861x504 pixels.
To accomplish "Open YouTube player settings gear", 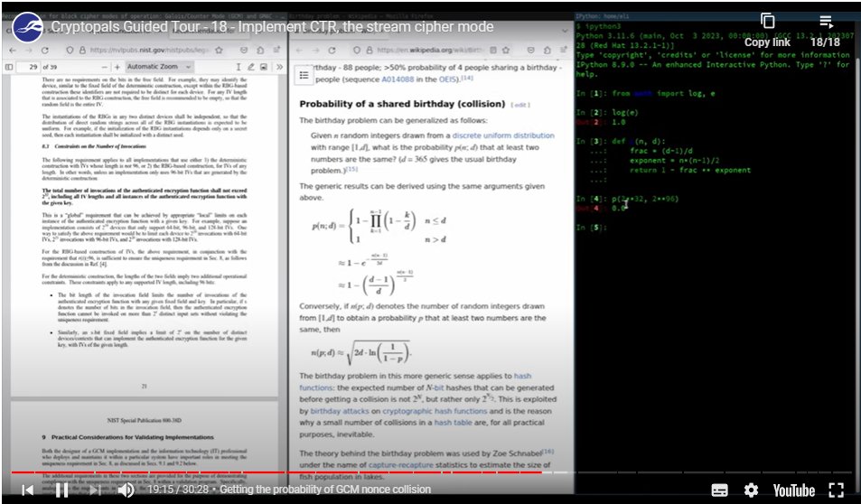I will pyautogui.click(x=751, y=490).
